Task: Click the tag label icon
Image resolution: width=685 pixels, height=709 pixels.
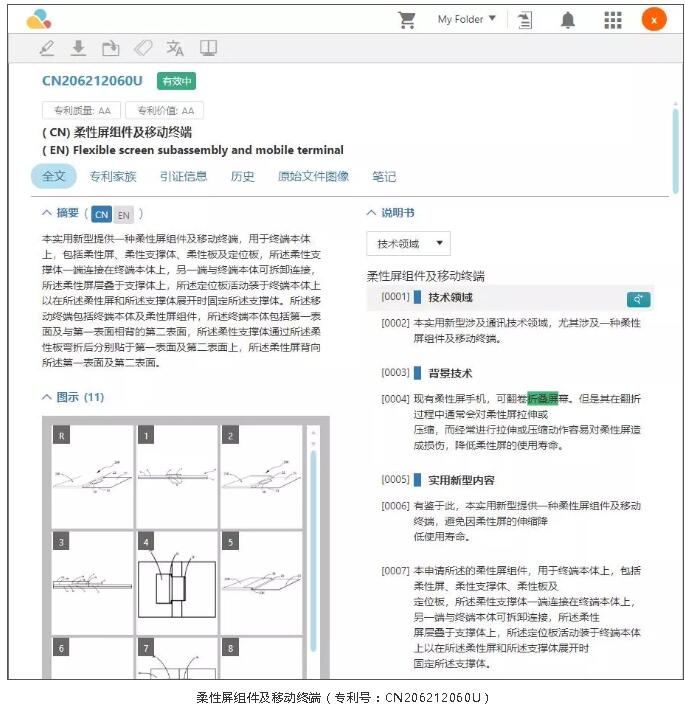Action: pos(143,48)
